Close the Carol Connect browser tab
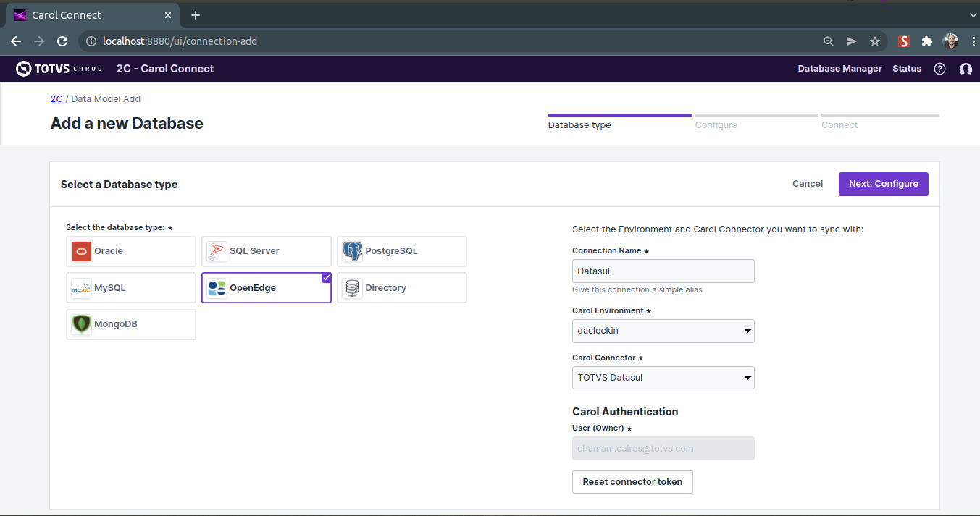 [167, 15]
